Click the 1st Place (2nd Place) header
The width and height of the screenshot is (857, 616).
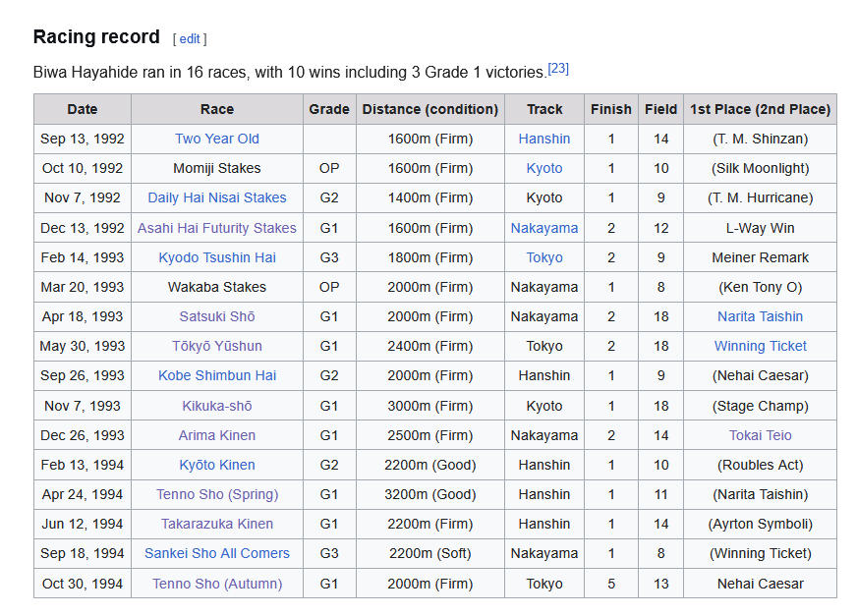[x=761, y=109]
